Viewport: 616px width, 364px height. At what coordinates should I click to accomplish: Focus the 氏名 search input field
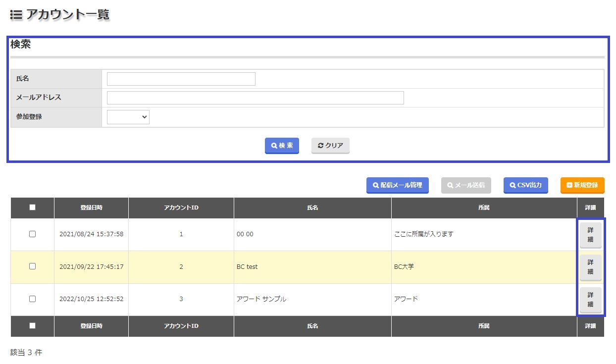click(x=181, y=79)
